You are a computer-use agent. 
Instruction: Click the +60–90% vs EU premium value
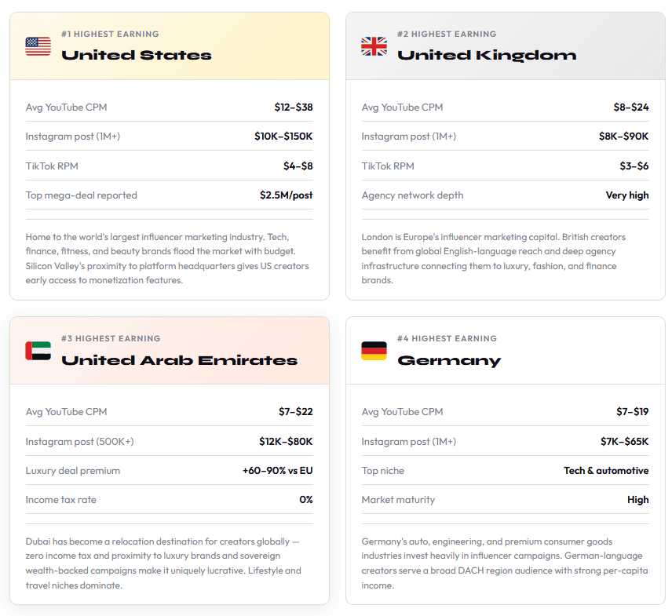pyautogui.click(x=277, y=470)
